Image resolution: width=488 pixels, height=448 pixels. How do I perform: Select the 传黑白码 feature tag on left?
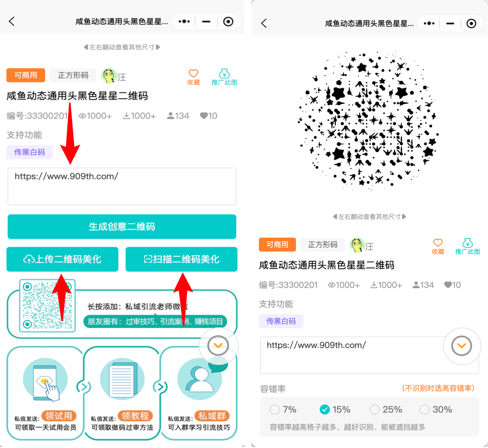pos(29,152)
